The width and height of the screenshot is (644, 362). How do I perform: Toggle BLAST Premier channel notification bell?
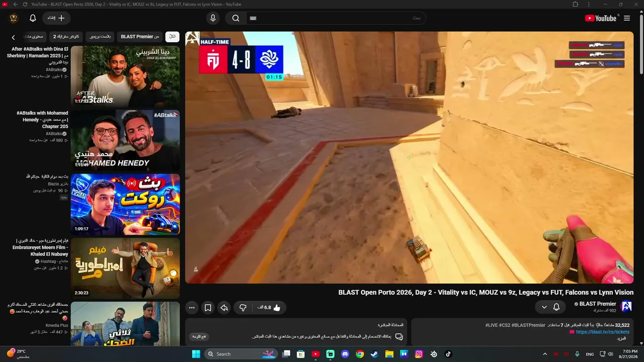click(x=556, y=307)
